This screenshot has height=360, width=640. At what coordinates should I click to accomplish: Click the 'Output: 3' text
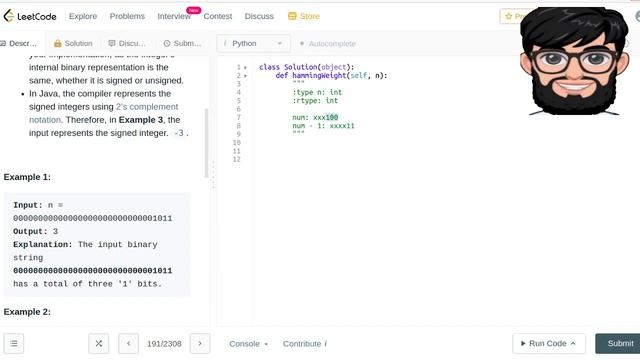36,231
